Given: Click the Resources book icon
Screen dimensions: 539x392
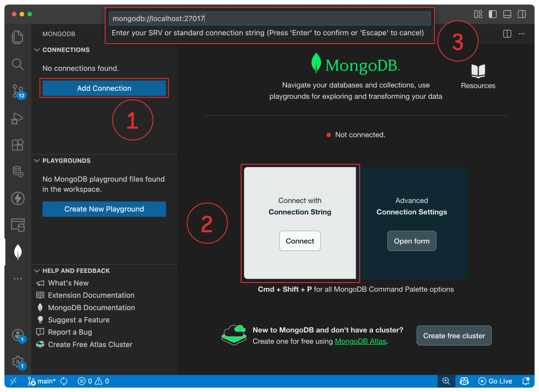Looking at the screenshot, I should click(478, 71).
